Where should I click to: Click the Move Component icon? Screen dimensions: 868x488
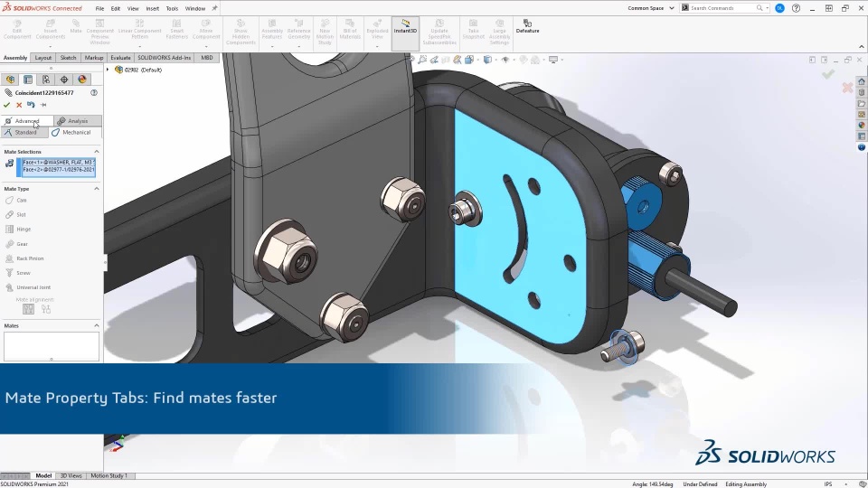(x=206, y=23)
